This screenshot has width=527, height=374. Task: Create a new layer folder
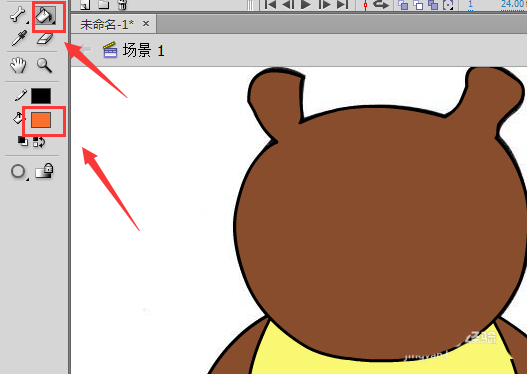pos(104,4)
